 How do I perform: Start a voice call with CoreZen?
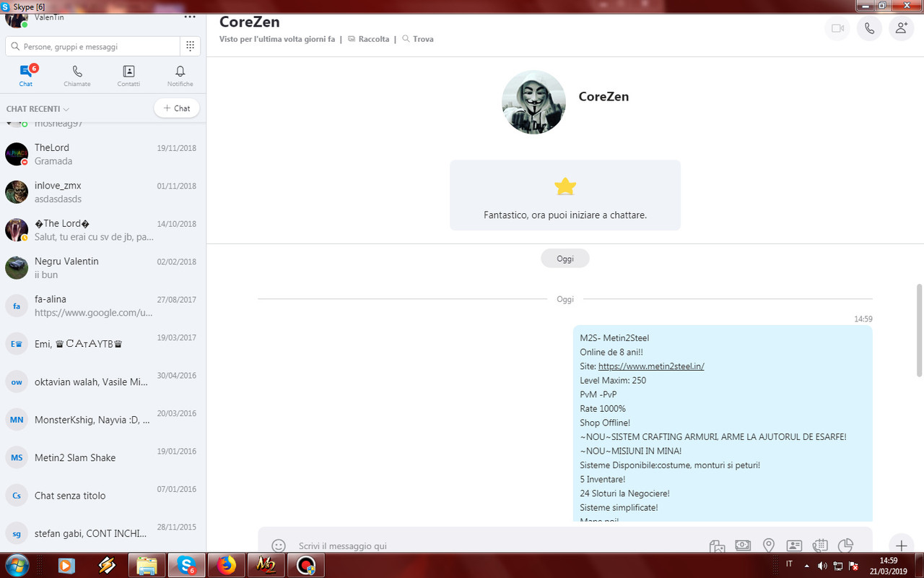click(x=869, y=28)
